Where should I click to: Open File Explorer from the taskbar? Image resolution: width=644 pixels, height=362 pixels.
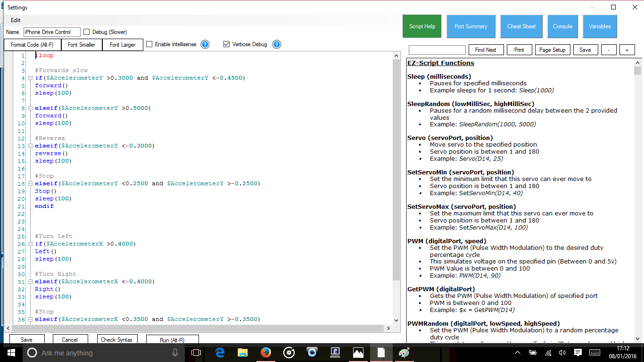243,353
